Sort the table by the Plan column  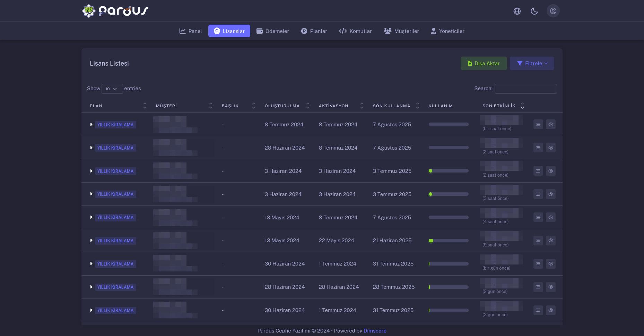click(x=145, y=106)
